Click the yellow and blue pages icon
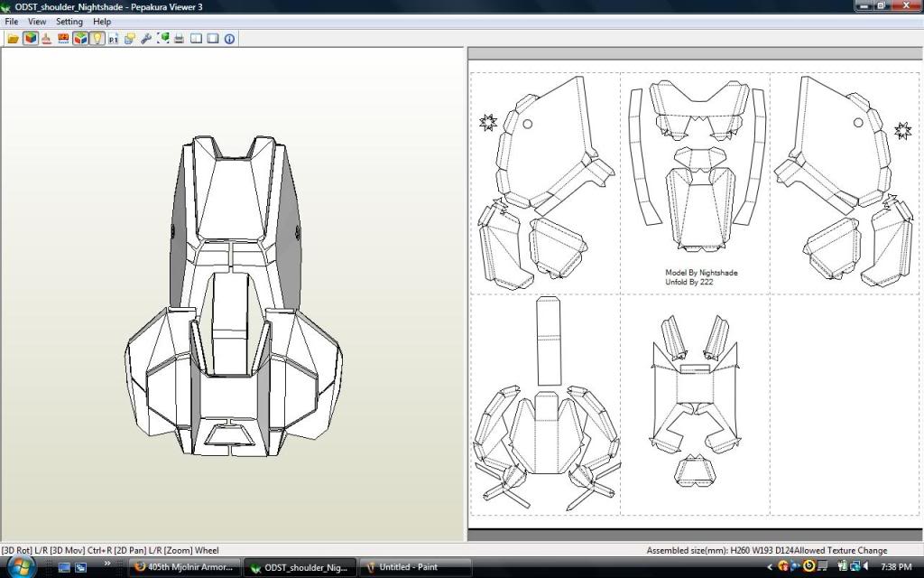The width and height of the screenshot is (924, 578). tap(130, 38)
